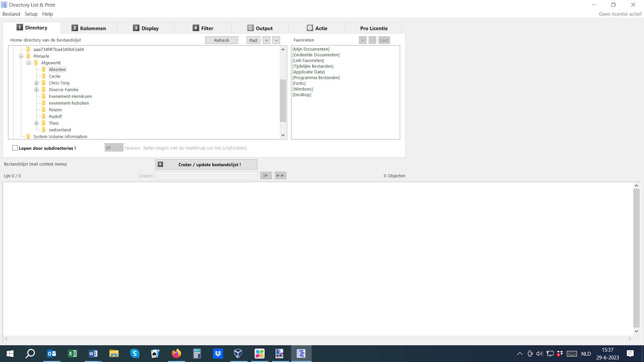Click the search find-all double arrow button
644x362 pixels.
click(x=281, y=175)
